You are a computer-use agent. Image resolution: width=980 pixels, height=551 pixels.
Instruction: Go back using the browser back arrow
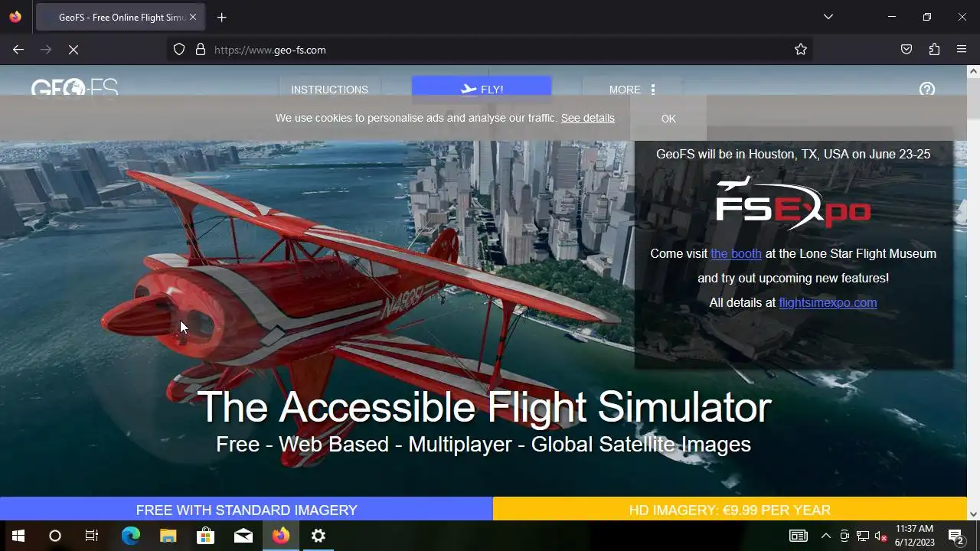pos(18,50)
